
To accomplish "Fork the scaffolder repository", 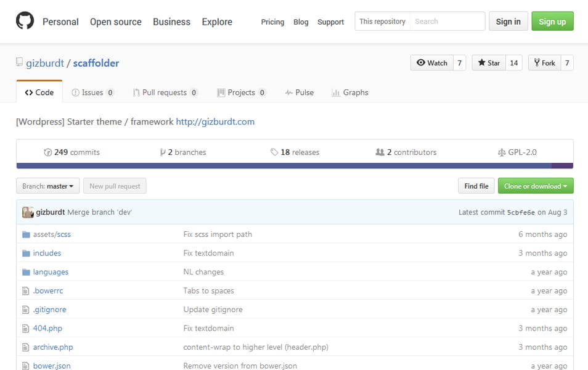I will (544, 63).
